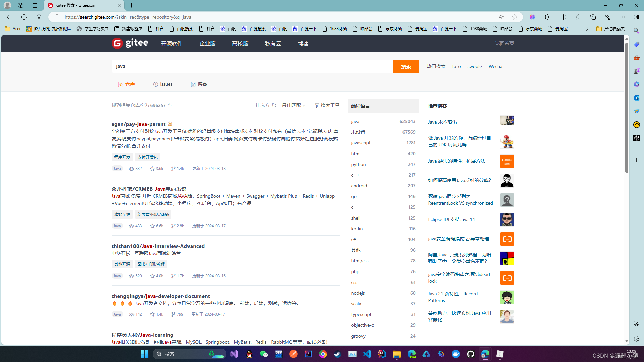Focus the java search input field

click(252, 66)
